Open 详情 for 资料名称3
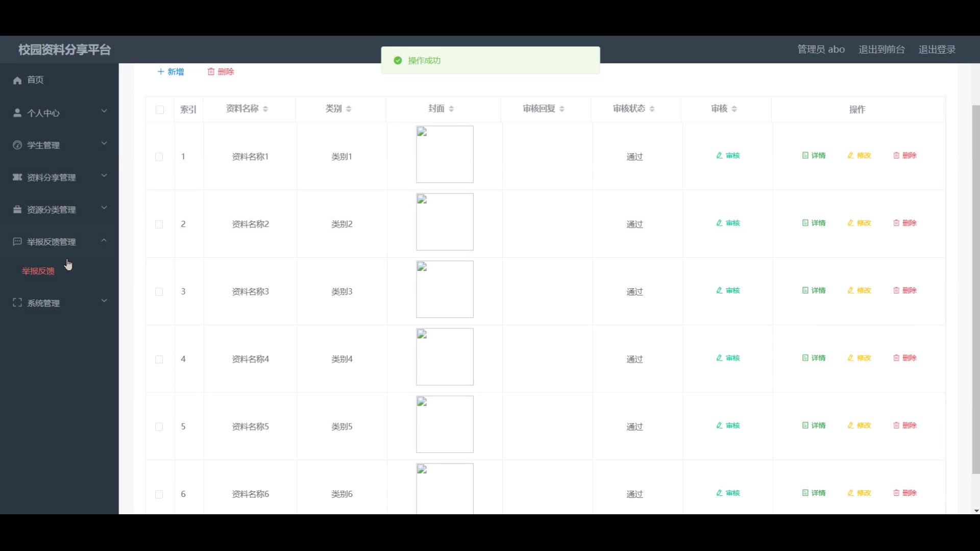 click(814, 290)
